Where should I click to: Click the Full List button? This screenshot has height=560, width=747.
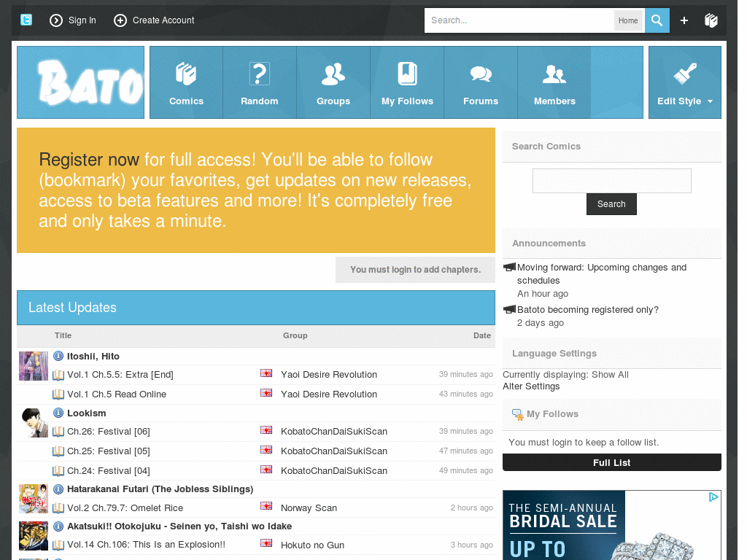[x=611, y=462]
